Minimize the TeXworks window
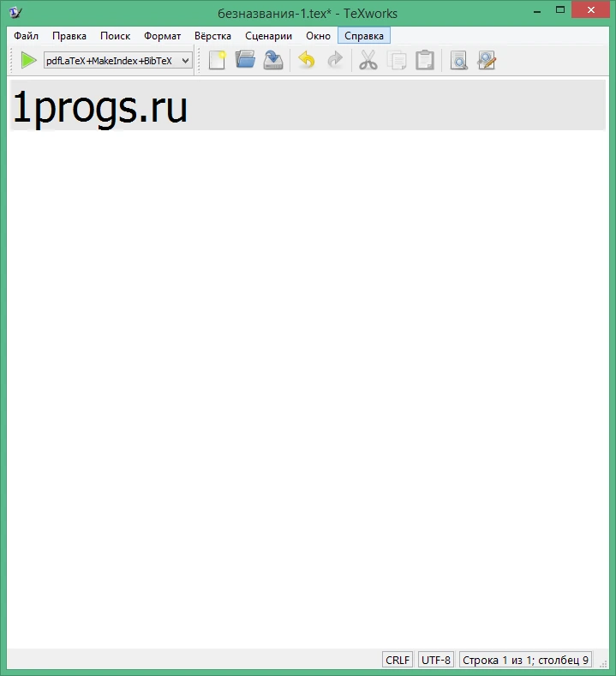616x676 pixels. point(537,11)
